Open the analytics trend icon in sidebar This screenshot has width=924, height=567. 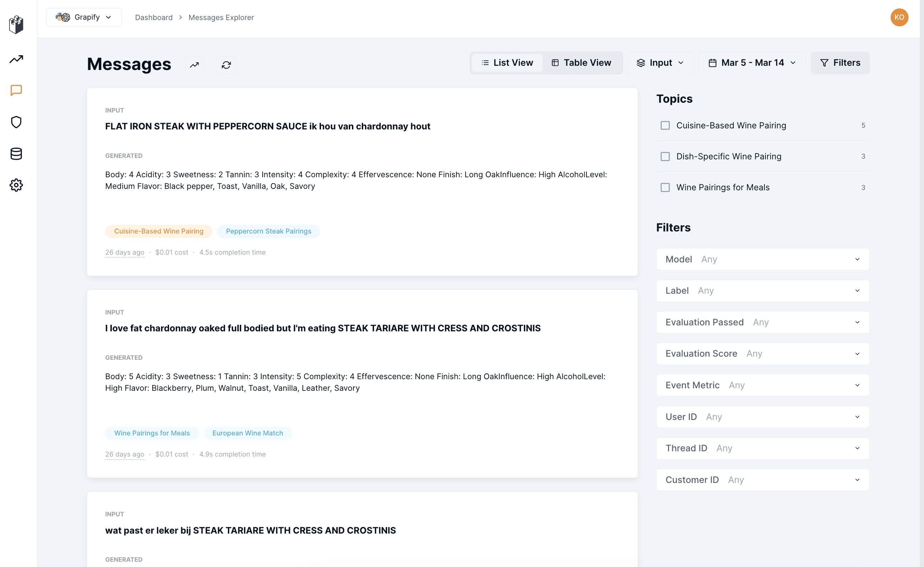(x=16, y=59)
